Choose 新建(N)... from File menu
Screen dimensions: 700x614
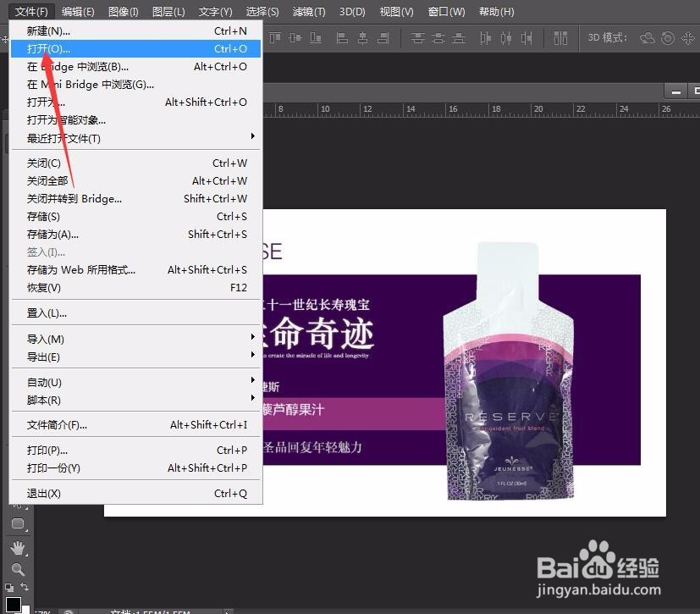(135, 30)
